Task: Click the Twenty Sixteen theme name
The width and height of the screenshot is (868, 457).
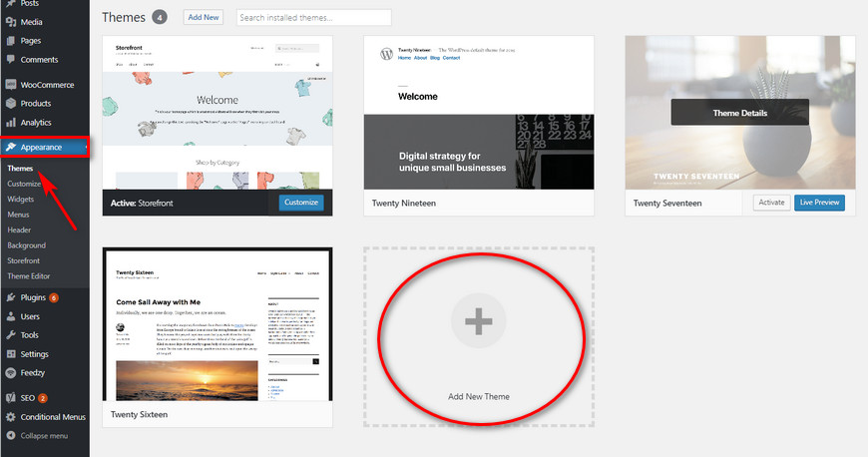Action: click(x=139, y=414)
